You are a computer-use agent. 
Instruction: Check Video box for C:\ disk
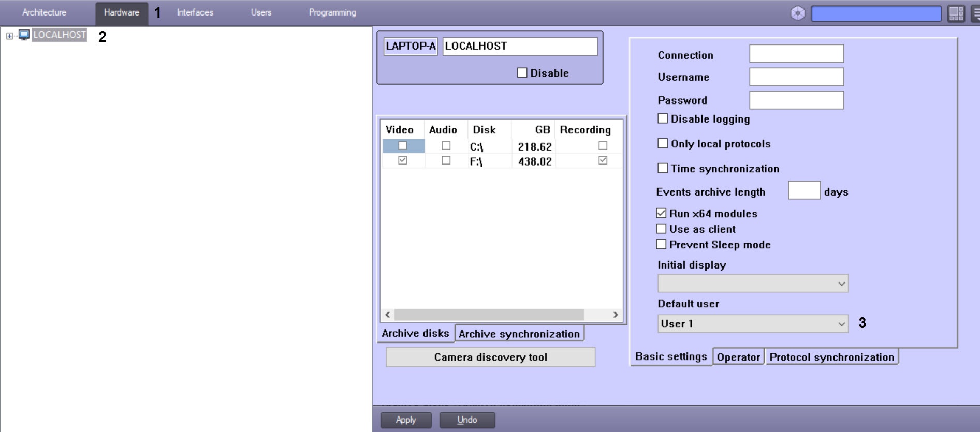coord(403,146)
